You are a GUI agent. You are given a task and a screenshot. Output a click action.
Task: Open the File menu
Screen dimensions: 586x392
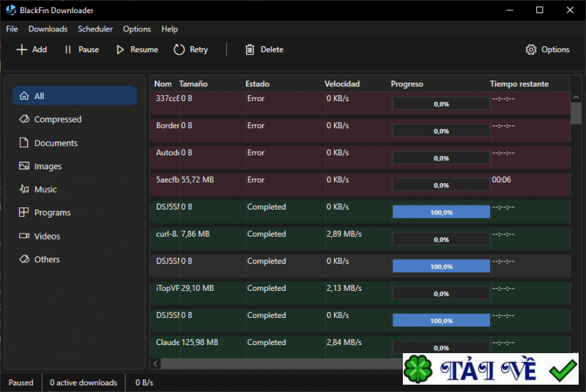click(x=12, y=29)
